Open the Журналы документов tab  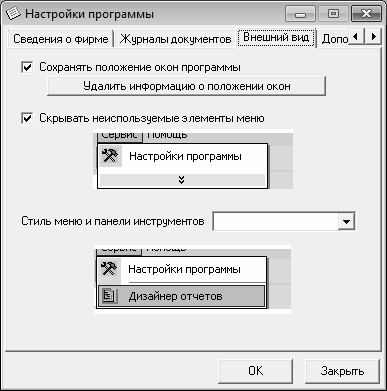coord(175,39)
